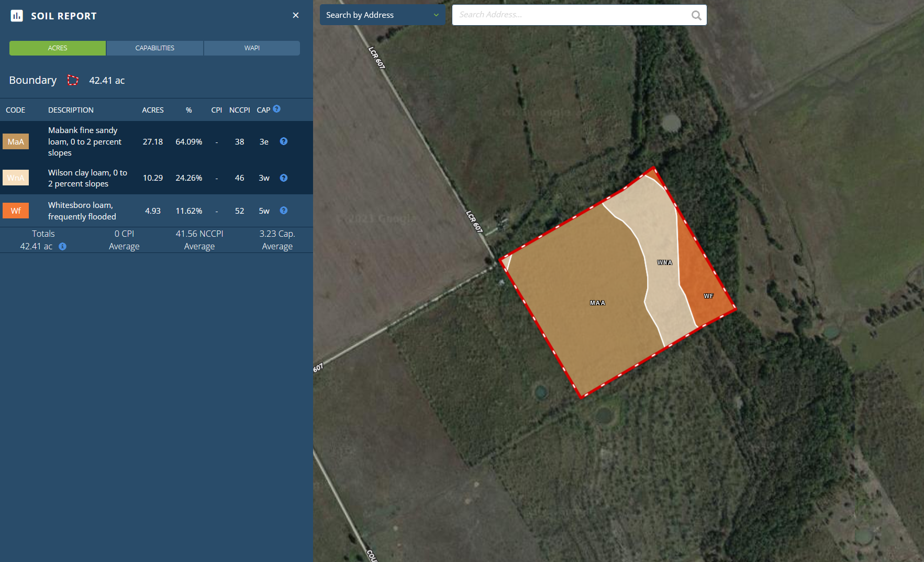The height and width of the screenshot is (562, 924).
Task: Click the search magnifier icon
Action: [696, 15]
